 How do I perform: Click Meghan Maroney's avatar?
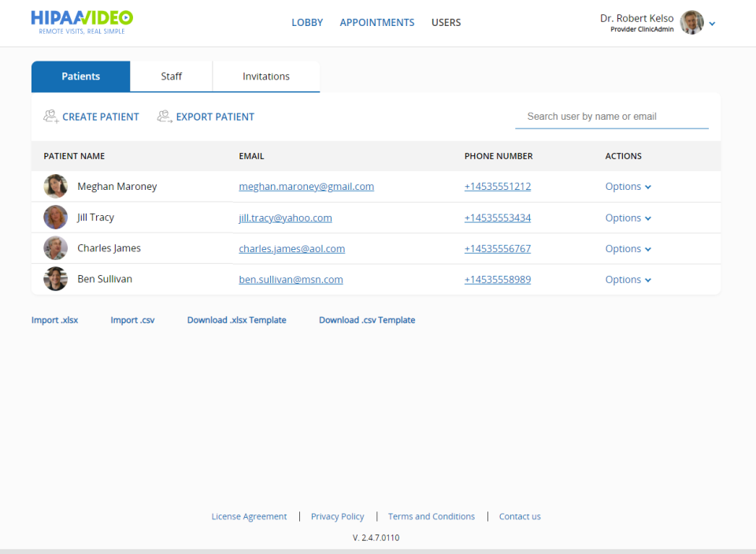(55, 186)
